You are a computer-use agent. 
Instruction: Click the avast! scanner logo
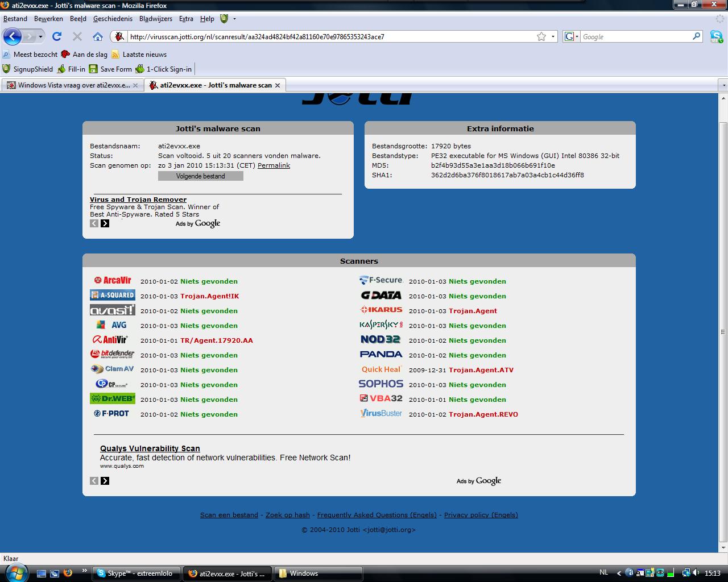pyautogui.click(x=113, y=310)
